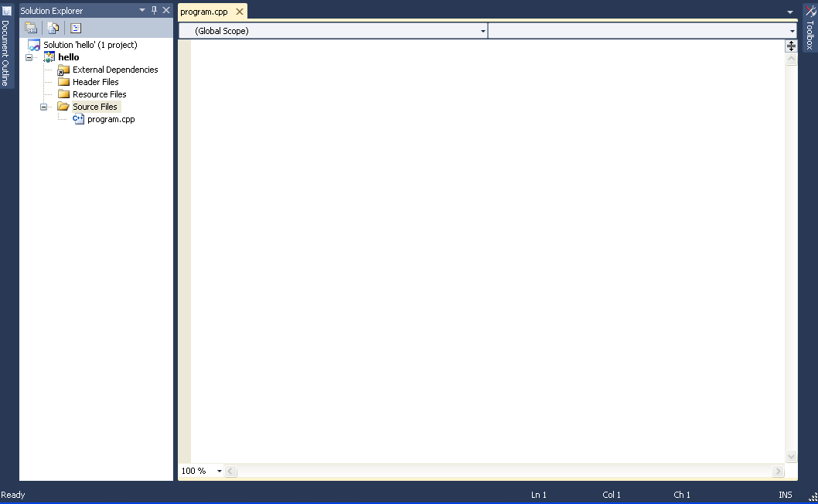Click the Ready status bar text
Viewport: 818px width, 504px height.
point(13,495)
